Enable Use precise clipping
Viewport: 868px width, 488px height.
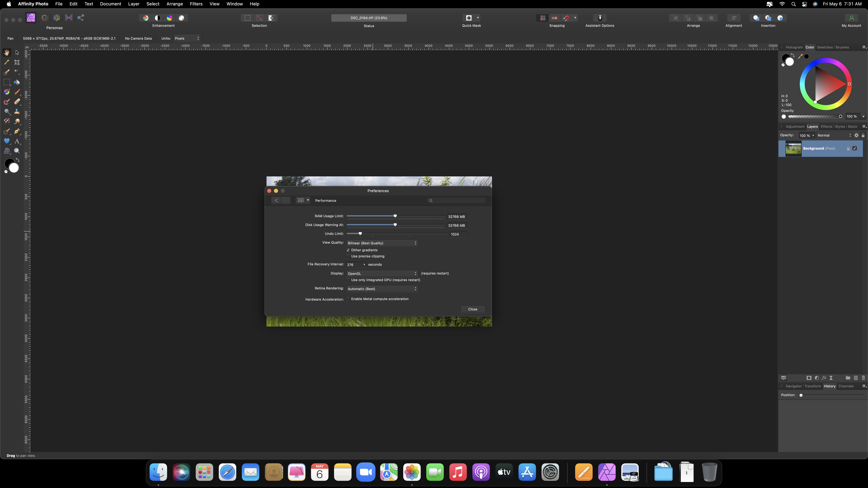tap(348, 256)
